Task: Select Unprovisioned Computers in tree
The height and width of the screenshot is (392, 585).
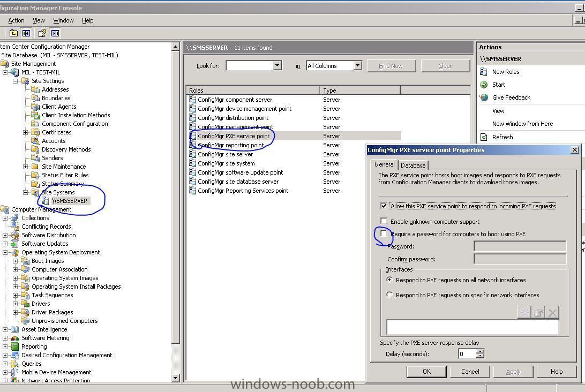Action: (64, 321)
